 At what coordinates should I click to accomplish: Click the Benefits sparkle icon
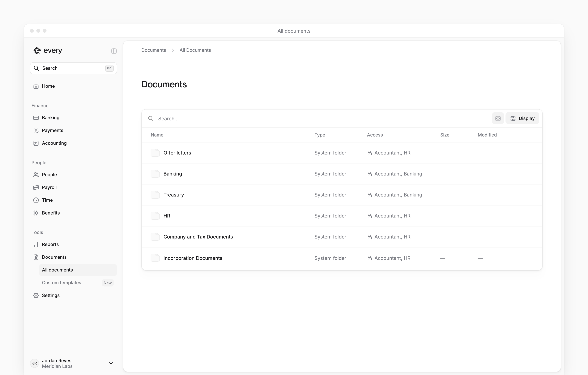point(36,213)
